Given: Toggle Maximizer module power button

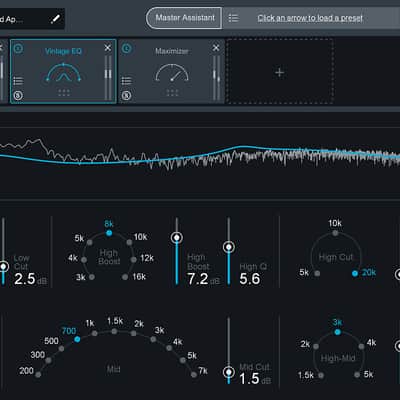Looking at the screenshot, I should tap(127, 49).
